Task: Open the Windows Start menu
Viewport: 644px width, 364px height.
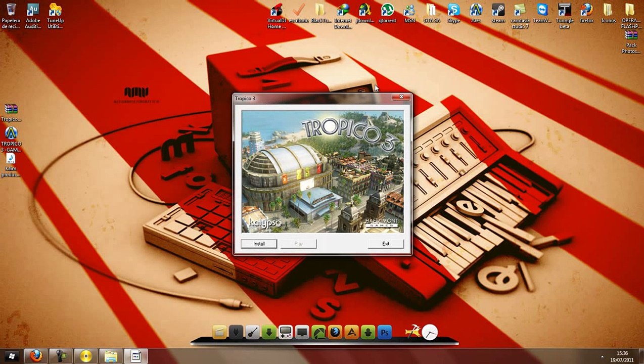Action: click(11, 356)
